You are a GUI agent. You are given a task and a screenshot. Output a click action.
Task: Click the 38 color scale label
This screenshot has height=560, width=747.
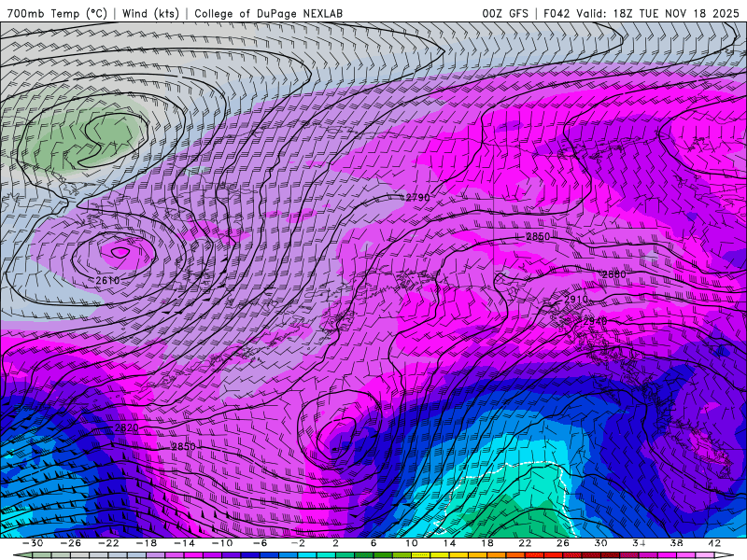(676, 543)
